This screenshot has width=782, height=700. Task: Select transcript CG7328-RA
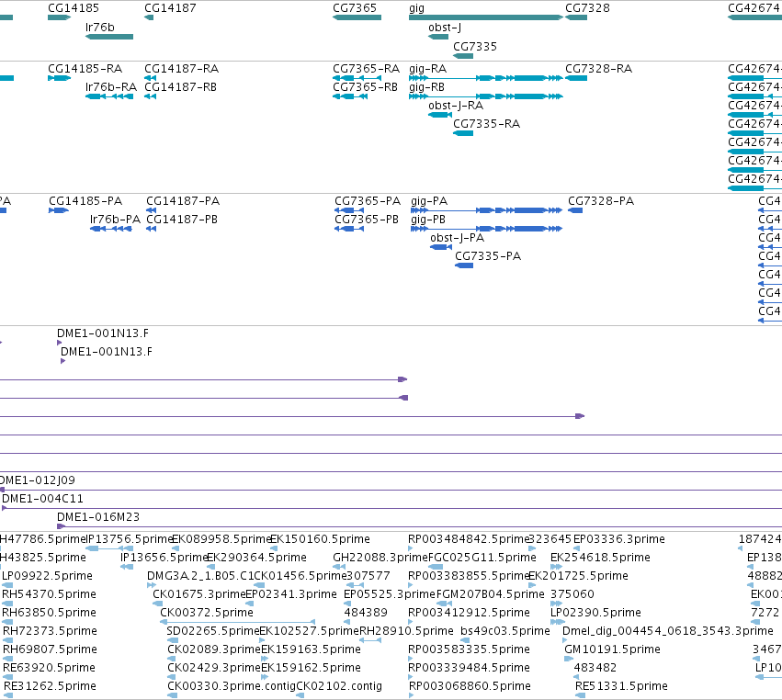[598, 68]
